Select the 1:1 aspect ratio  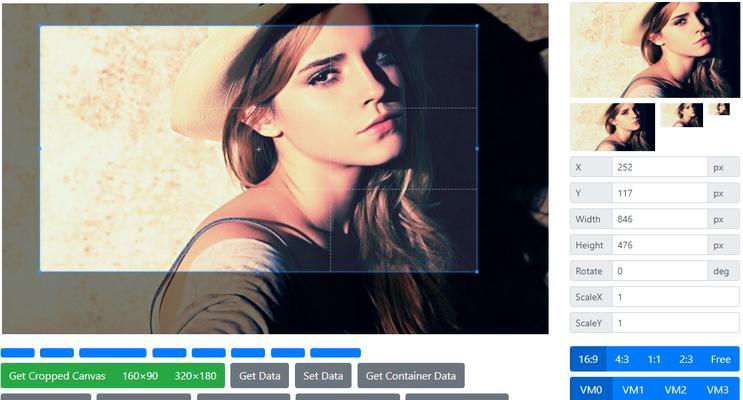click(654, 359)
